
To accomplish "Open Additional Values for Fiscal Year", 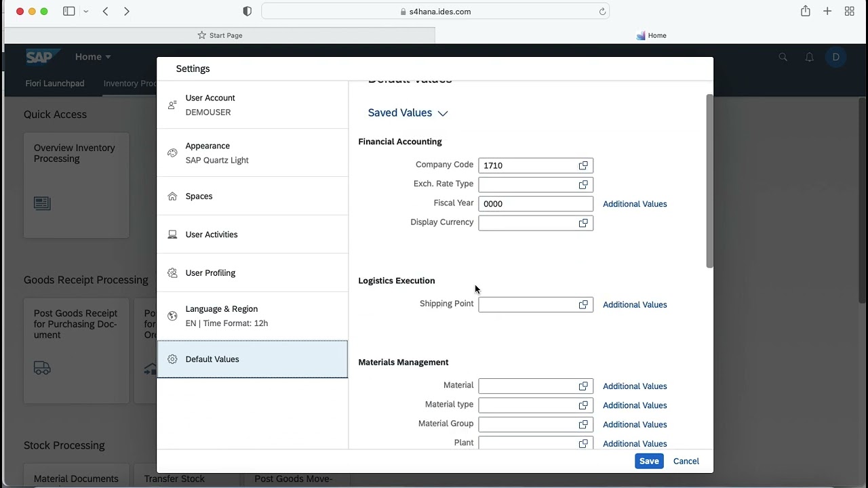I will pos(635,204).
